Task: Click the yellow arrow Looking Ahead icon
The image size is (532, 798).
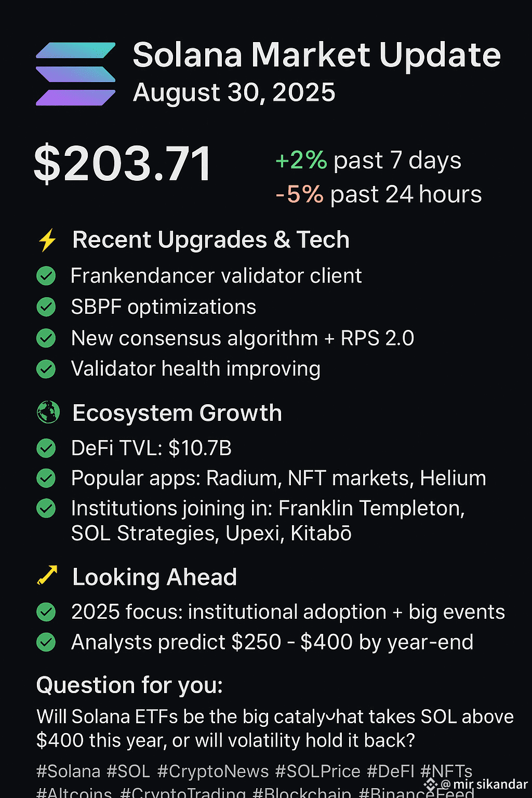Action: [x=47, y=575]
